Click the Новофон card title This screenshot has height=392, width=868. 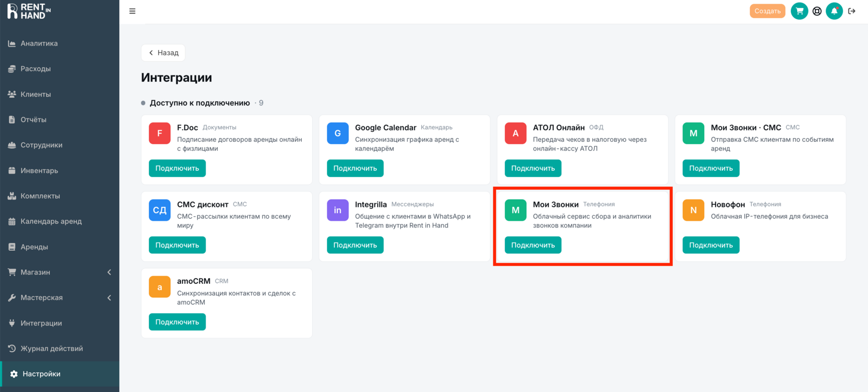pyautogui.click(x=728, y=205)
